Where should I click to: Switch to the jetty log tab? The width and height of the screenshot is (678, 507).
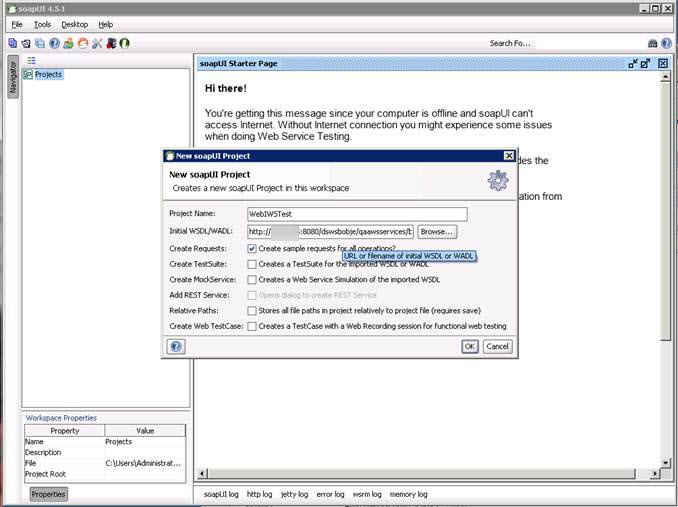click(x=294, y=494)
